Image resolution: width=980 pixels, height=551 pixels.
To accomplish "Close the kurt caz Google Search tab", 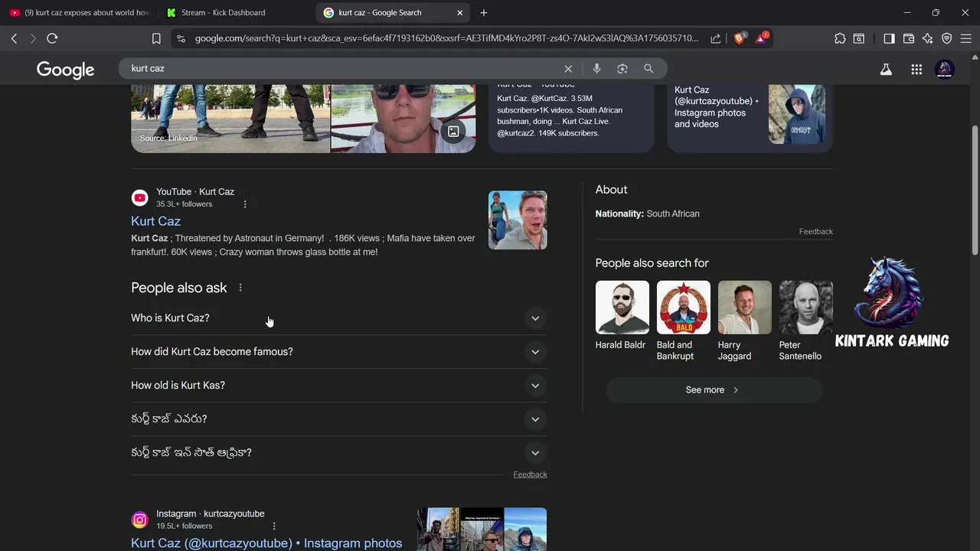I will click(x=460, y=13).
